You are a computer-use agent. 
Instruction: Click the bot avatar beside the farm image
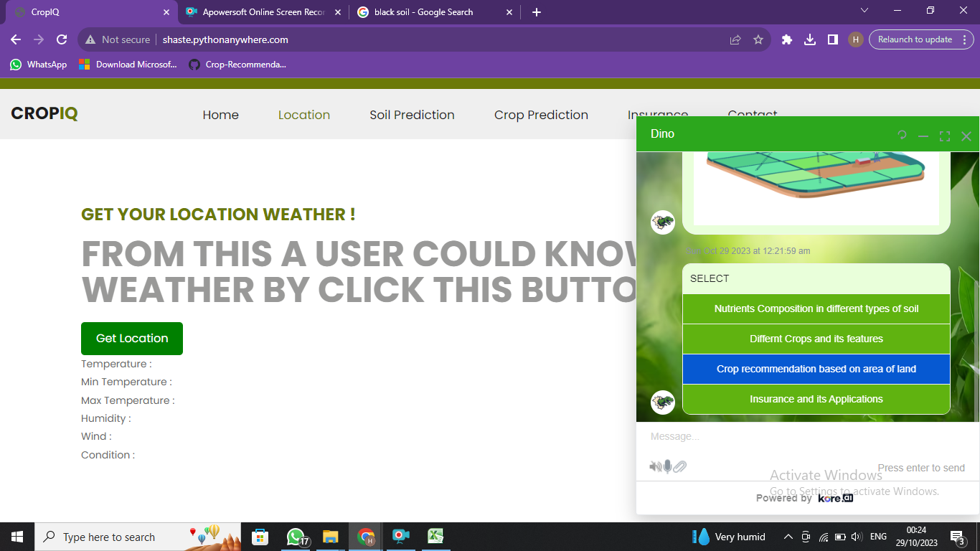click(663, 222)
